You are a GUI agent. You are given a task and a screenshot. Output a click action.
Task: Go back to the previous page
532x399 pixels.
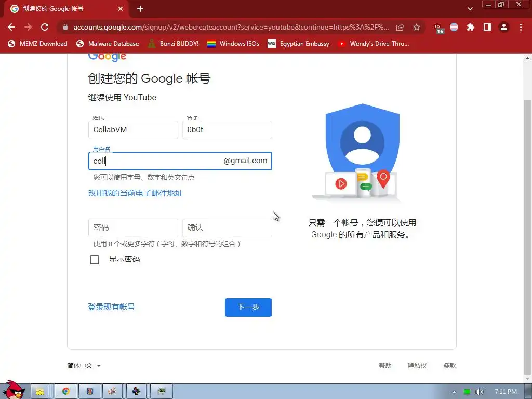[11, 27]
